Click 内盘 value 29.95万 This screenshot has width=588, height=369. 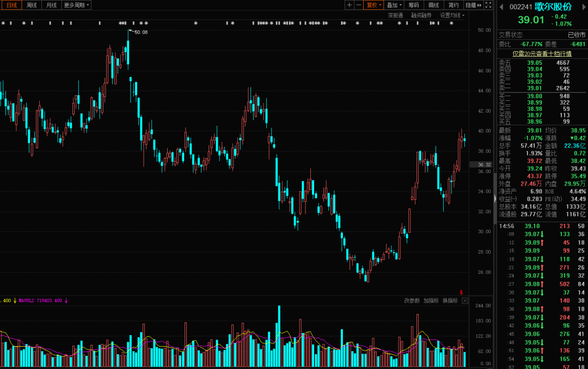pyautogui.click(x=574, y=184)
